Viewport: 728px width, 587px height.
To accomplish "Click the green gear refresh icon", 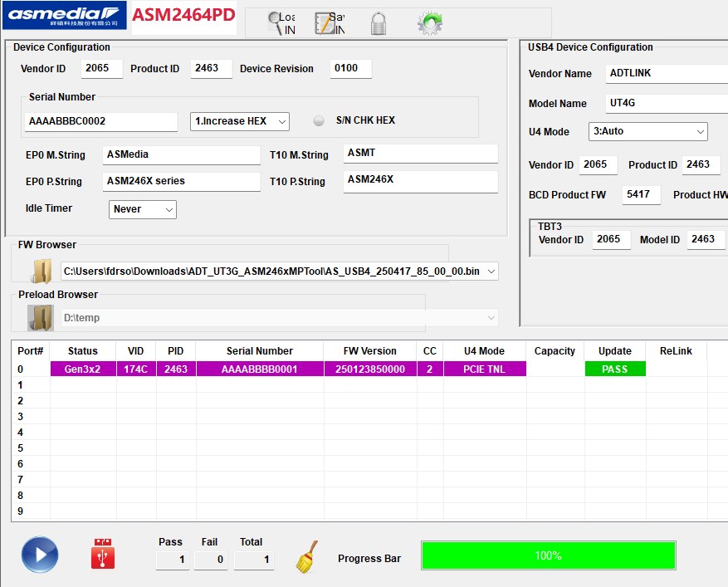I will (x=429, y=22).
